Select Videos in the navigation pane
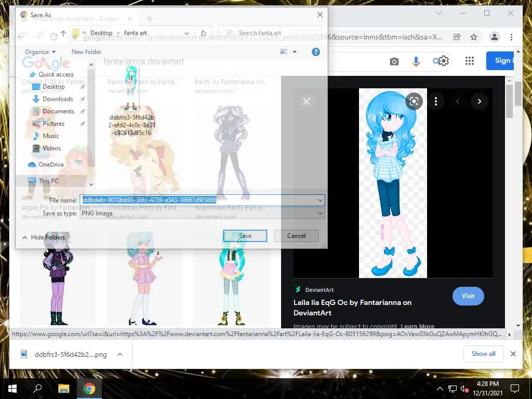This screenshot has height=399, width=532. (x=51, y=148)
